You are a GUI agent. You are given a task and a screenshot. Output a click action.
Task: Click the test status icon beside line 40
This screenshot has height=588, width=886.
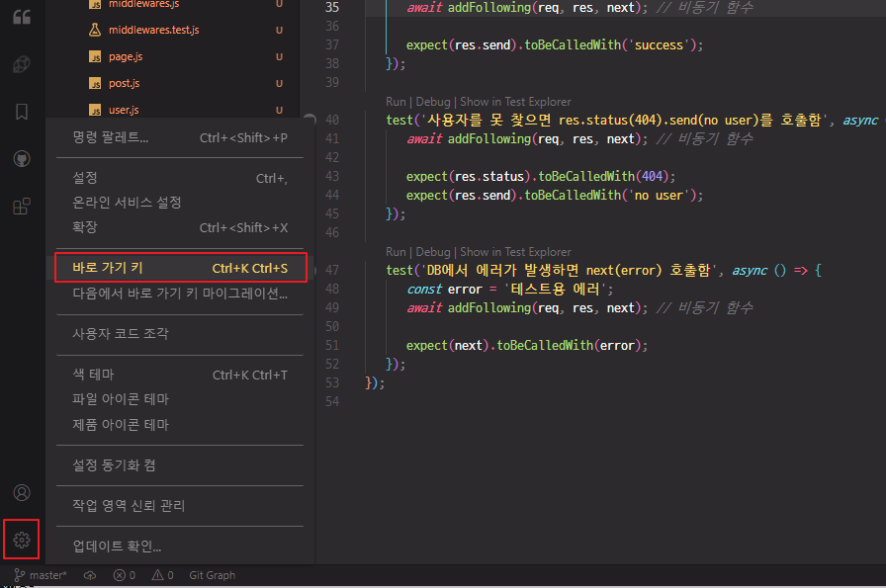tap(310, 120)
